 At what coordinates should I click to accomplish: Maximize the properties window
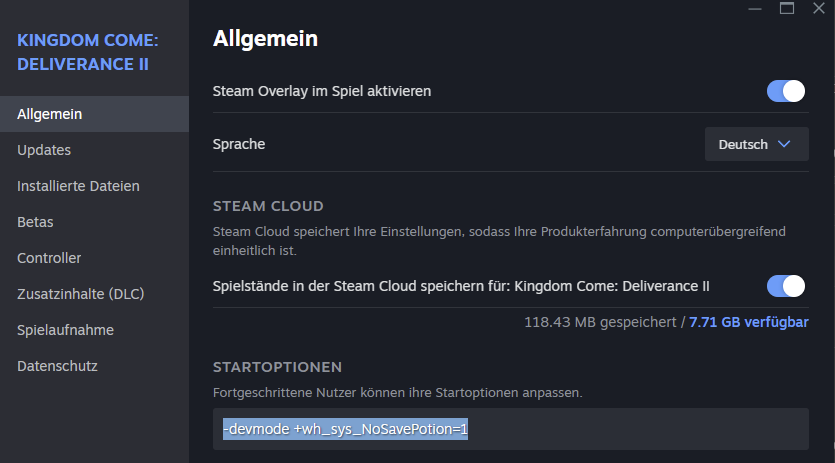(x=787, y=8)
